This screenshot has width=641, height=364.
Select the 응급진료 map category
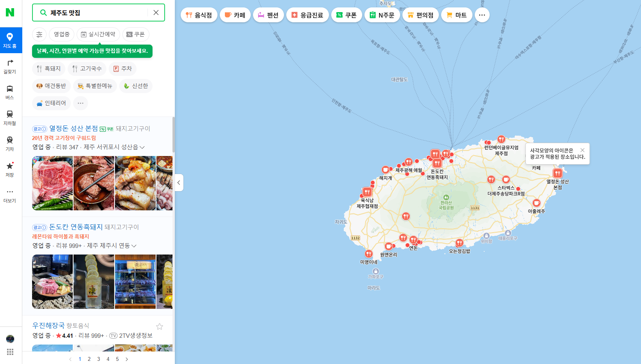[x=307, y=15]
